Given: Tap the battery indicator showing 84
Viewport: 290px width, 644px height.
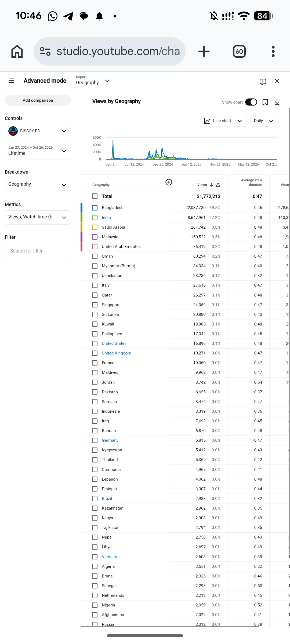Looking at the screenshot, I should (263, 16).
